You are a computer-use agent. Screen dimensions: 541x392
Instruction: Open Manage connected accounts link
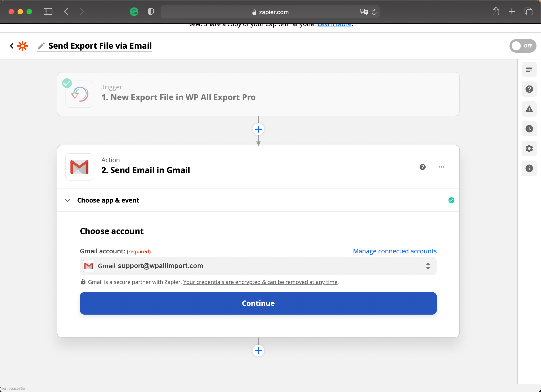394,251
